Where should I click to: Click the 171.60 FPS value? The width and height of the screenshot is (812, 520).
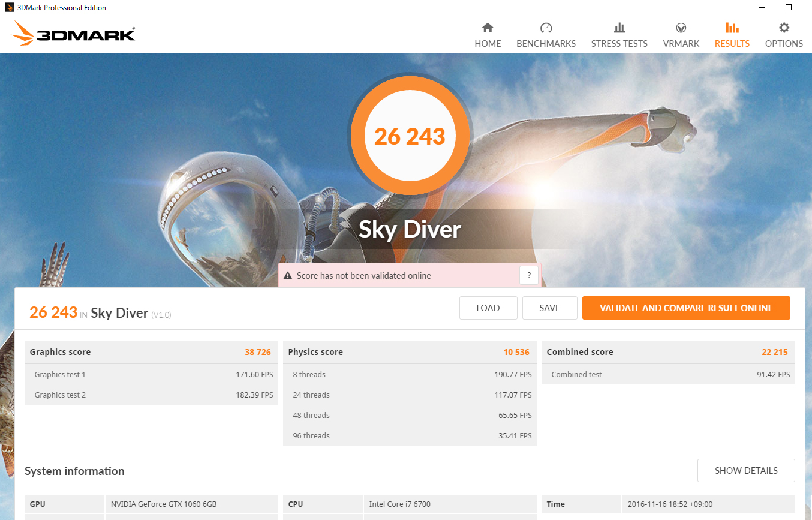click(254, 375)
